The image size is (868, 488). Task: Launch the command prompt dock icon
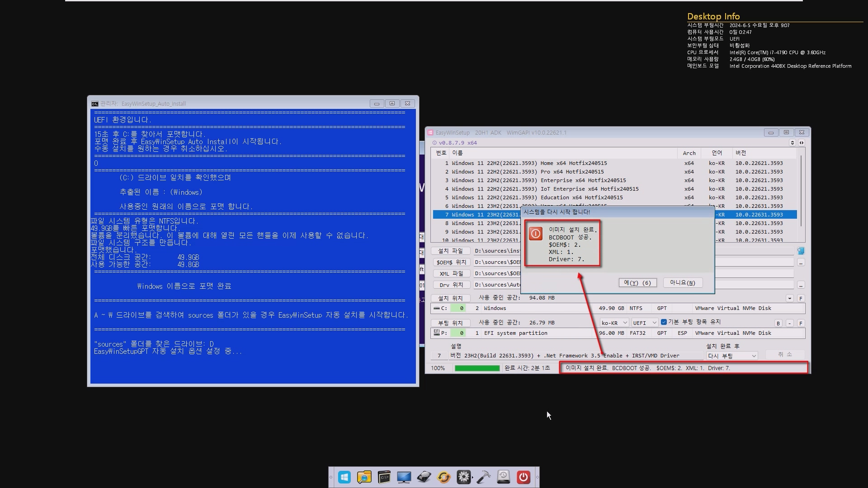pos(384,477)
